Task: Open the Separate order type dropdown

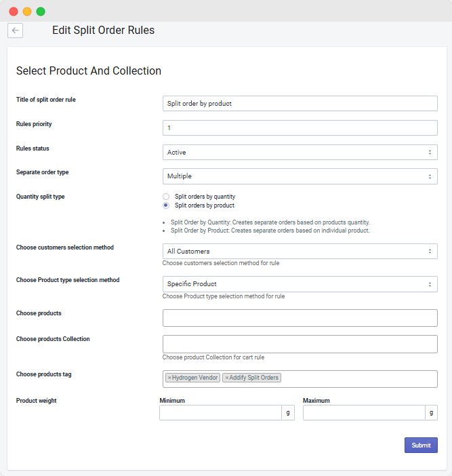Action: pyautogui.click(x=300, y=176)
